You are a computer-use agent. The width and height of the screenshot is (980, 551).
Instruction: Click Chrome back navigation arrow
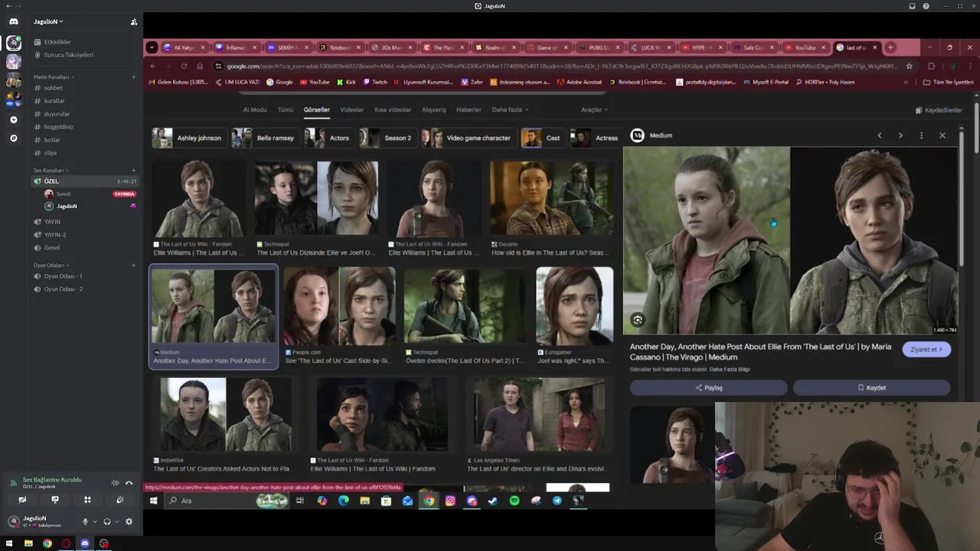(152, 66)
